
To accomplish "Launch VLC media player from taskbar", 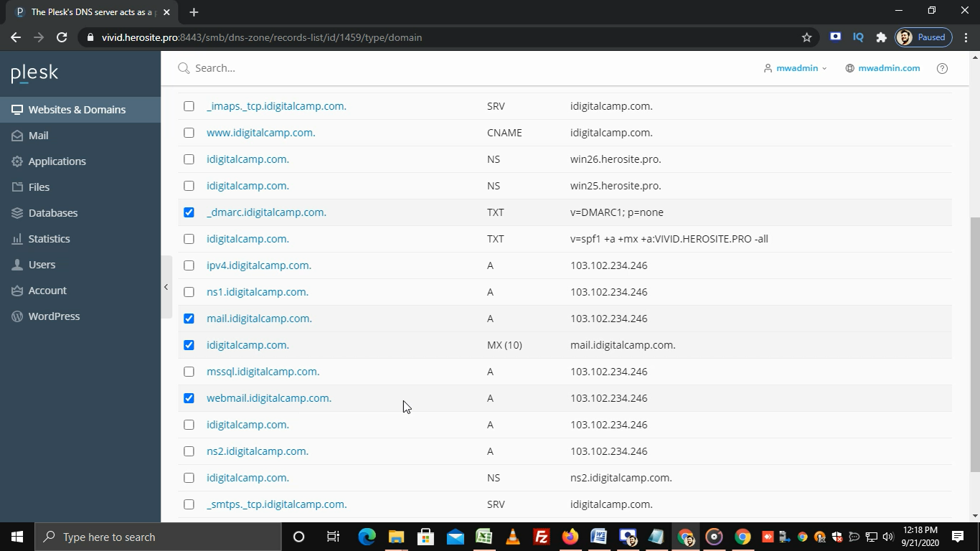I will [512, 537].
